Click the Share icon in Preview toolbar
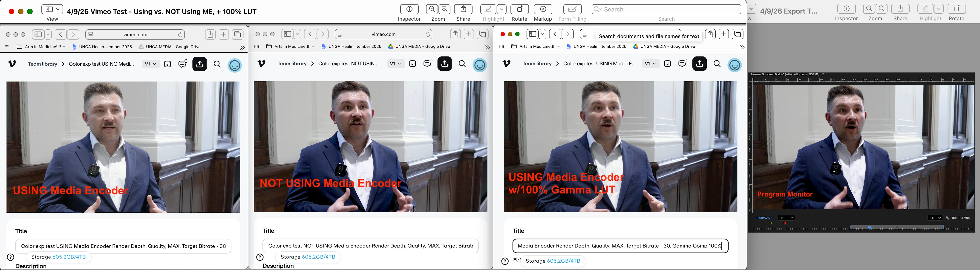Viewport: 980px width, 270px height. point(463,9)
